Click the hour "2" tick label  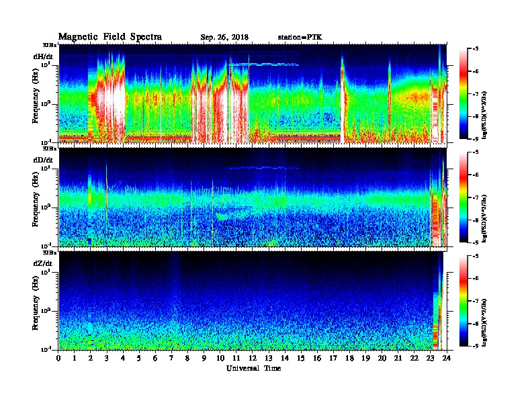click(91, 358)
